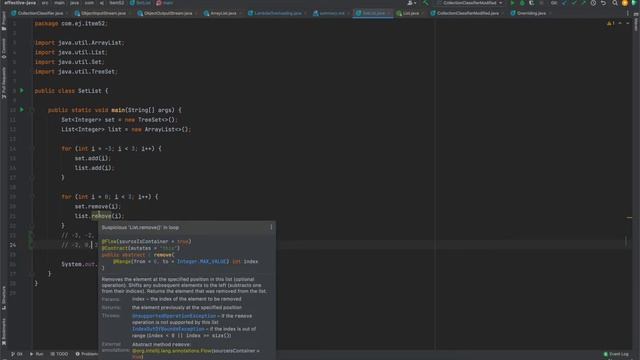Open Pull Requests tool window on sidebar

(x=4, y=83)
